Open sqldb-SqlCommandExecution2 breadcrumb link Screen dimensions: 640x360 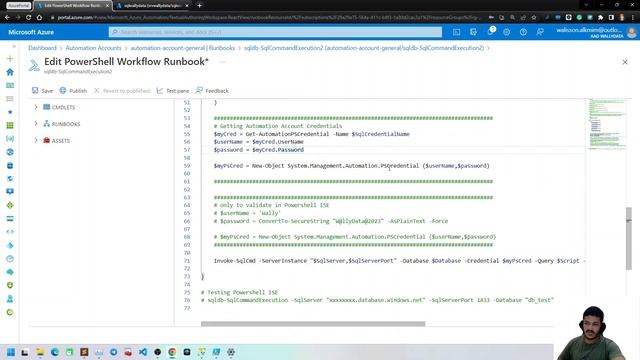point(364,48)
